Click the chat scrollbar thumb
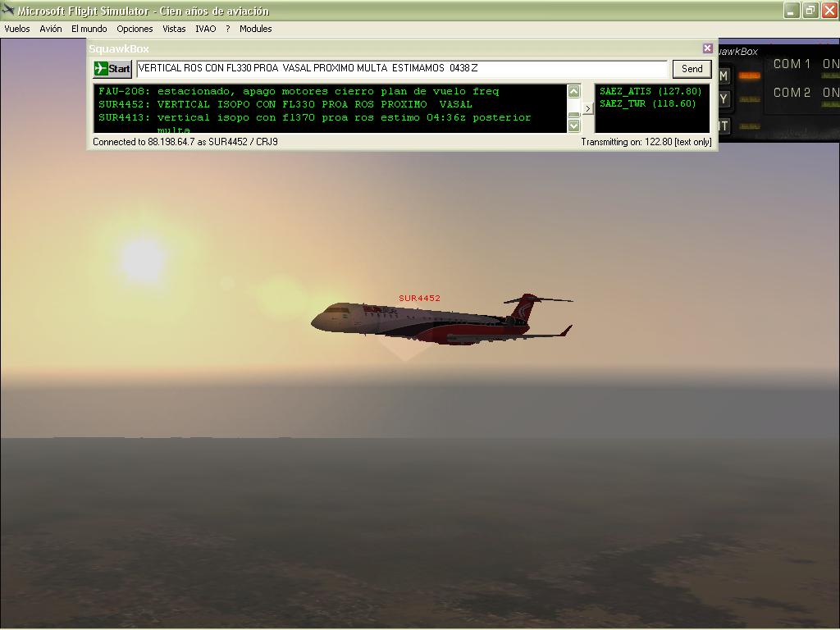The width and height of the screenshot is (840, 630). (x=573, y=114)
